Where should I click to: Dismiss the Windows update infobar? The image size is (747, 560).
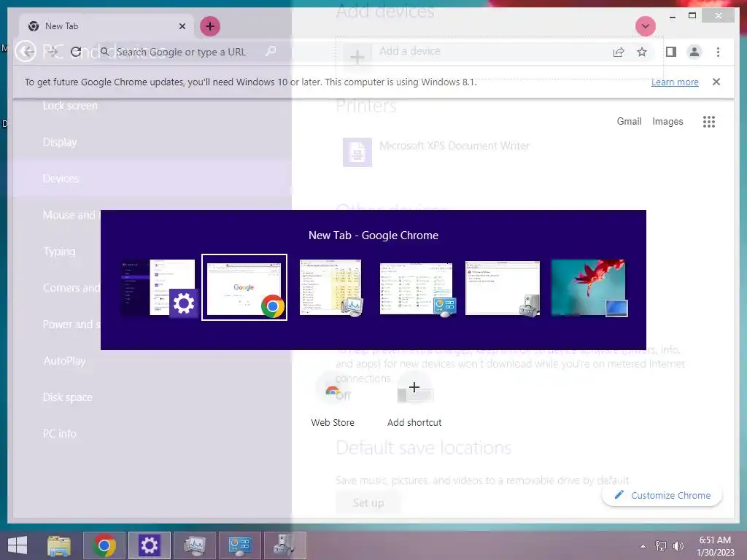716,82
